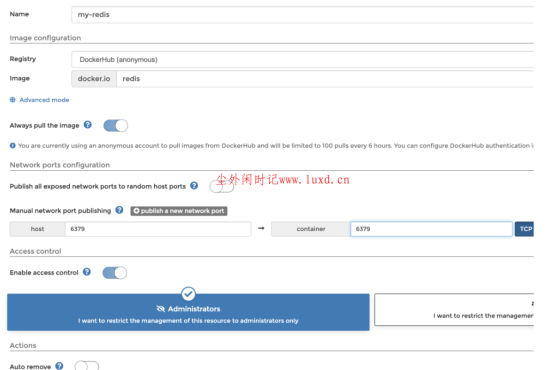Open the Registry dropdown showing DockerHub (anonymous)
554x370 pixels.
coord(302,59)
